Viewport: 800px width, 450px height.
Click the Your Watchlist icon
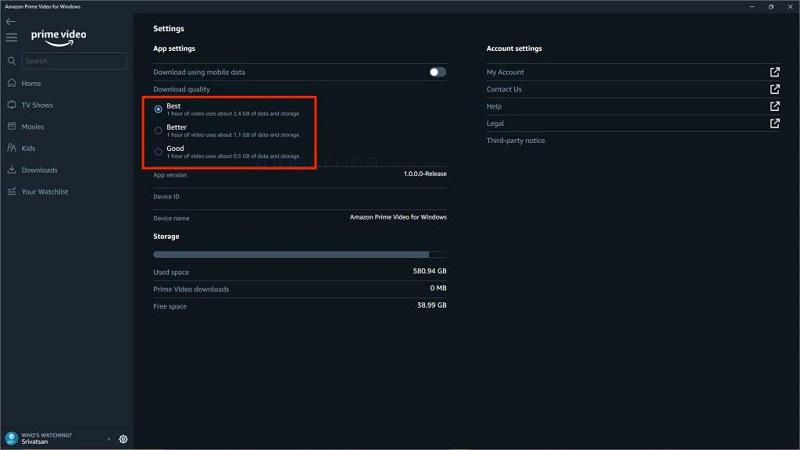point(12,191)
